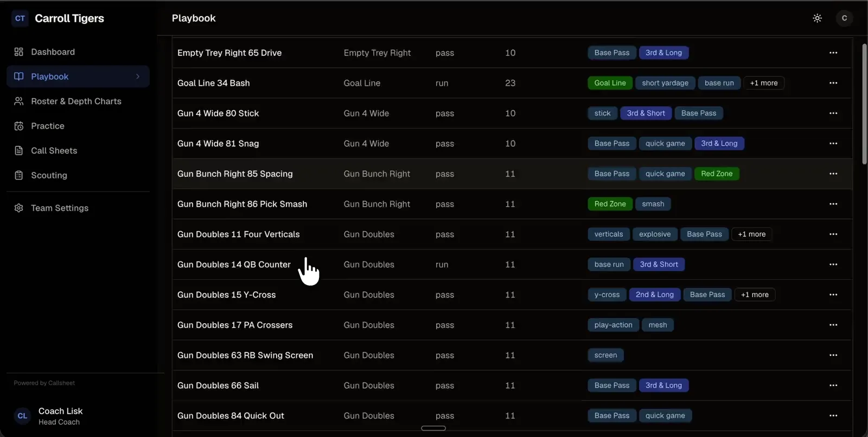Open row menu for Empty Trey Right 65 Drive
The width and height of the screenshot is (868, 437).
[833, 53]
